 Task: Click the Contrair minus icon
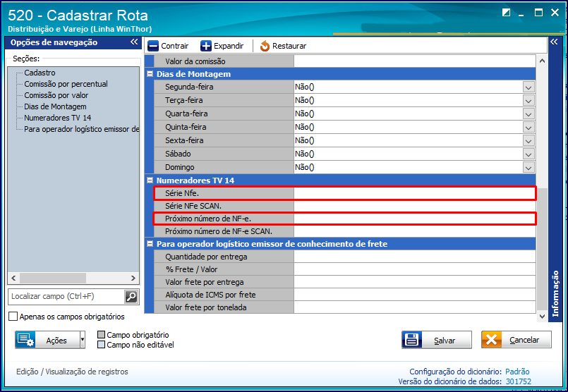pyautogui.click(x=153, y=46)
